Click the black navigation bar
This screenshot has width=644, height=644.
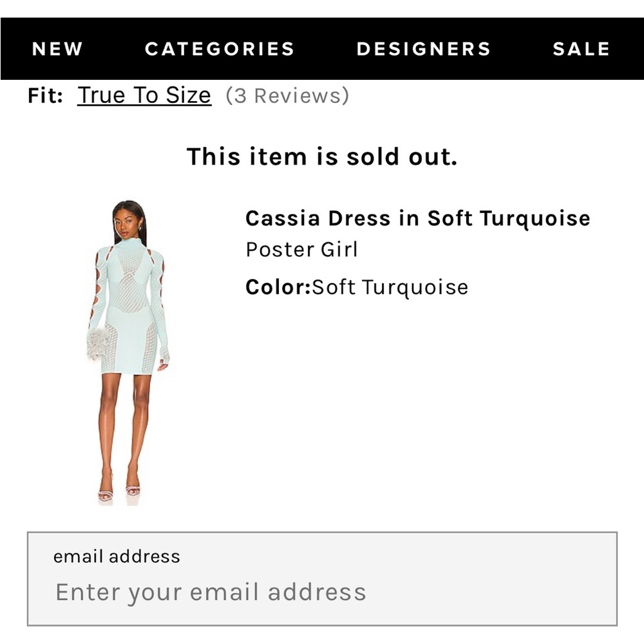[322, 48]
